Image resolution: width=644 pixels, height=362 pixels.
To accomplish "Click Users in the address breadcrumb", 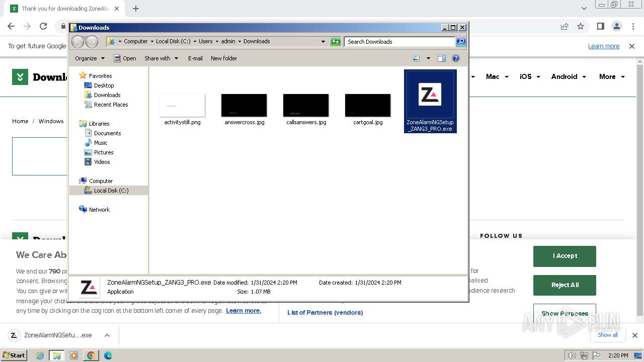I will [x=205, y=42].
